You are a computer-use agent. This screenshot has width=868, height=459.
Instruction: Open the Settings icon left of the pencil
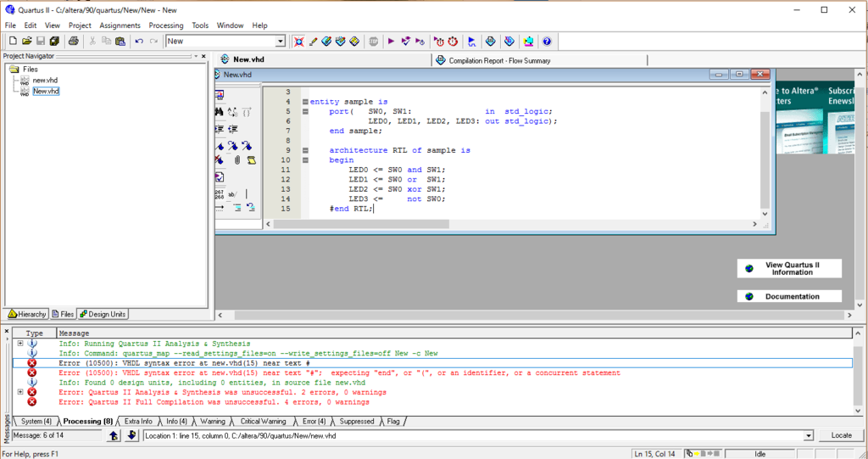299,41
